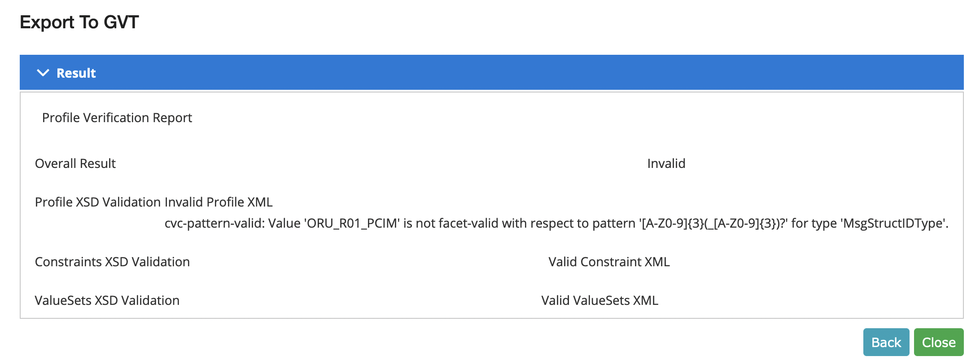Select the Constraints XSD Validation label
This screenshot has height=361, width=980.
click(x=112, y=262)
